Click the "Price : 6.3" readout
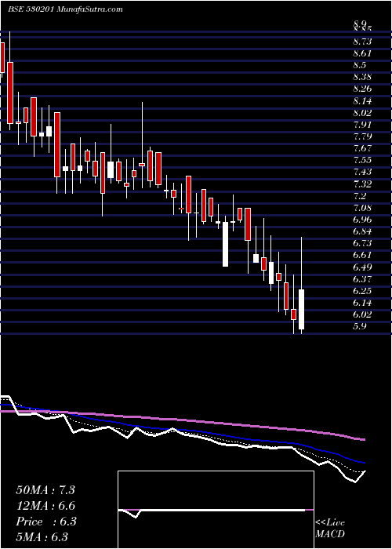 [x=46, y=522]
